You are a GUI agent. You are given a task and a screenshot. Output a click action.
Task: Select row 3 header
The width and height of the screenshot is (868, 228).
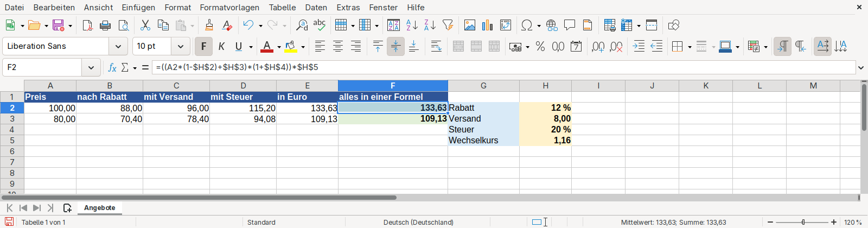(12, 118)
